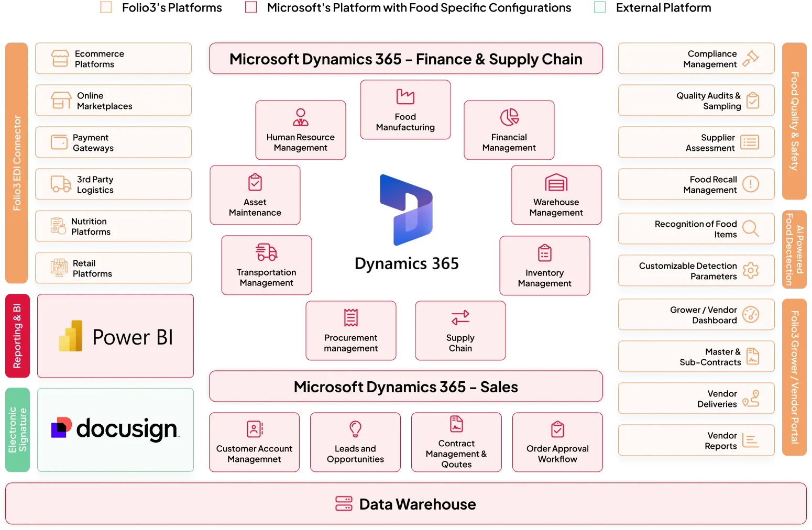This screenshot has width=812, height=530.
Task: Click the Supply Chain arrows icon
Action: (x=460, y=318)
